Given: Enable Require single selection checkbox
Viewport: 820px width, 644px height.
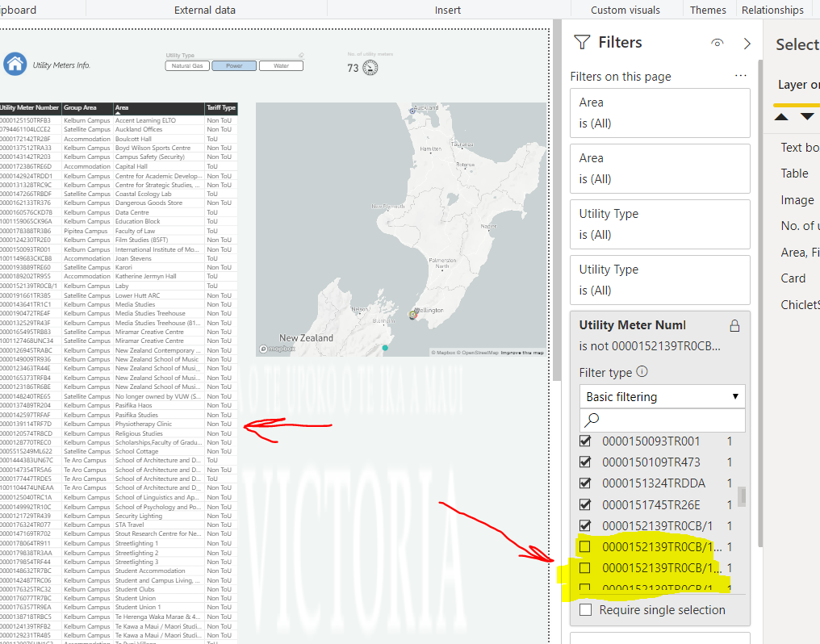Looking at the screenshot, I should click(586, 610).
